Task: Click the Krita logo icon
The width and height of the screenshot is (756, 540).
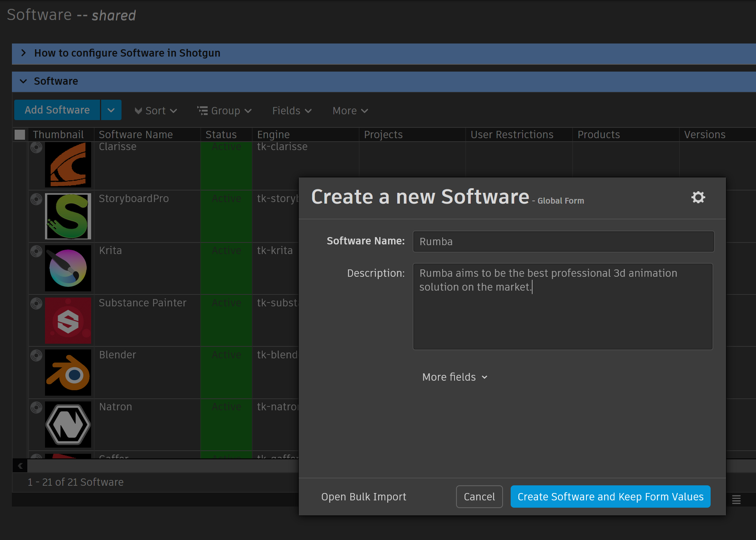Action: [x=68, y=268]
